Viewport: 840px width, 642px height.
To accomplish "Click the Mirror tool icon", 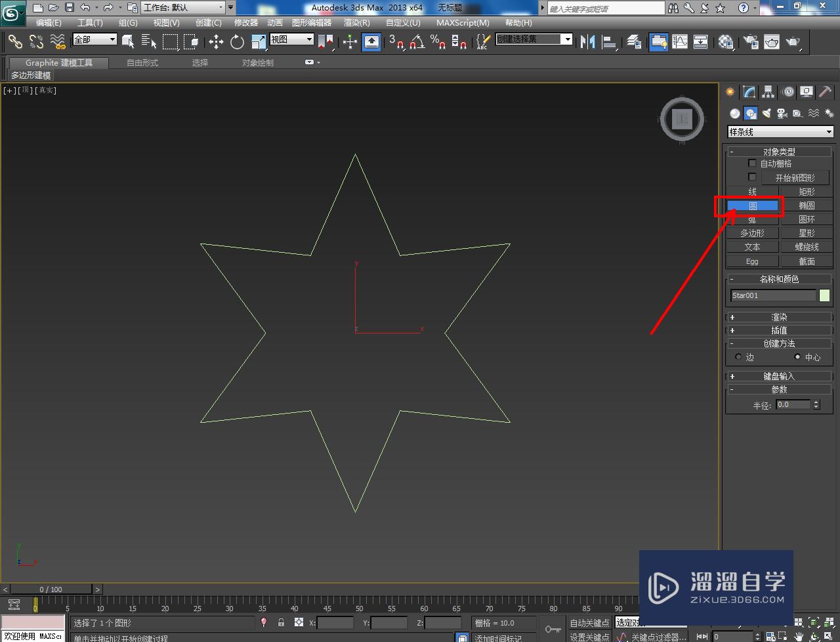I will 589,41.
